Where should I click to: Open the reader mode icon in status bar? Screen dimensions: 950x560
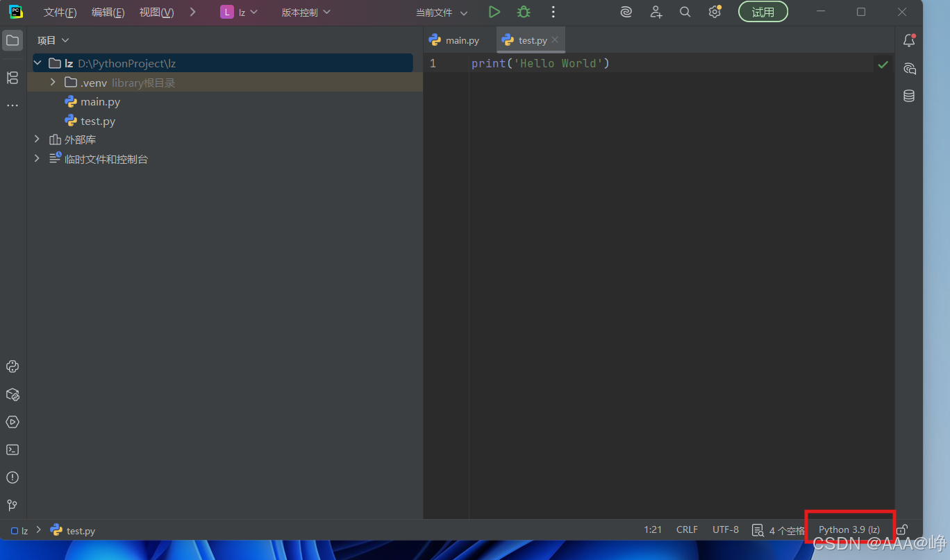(758, 530)
